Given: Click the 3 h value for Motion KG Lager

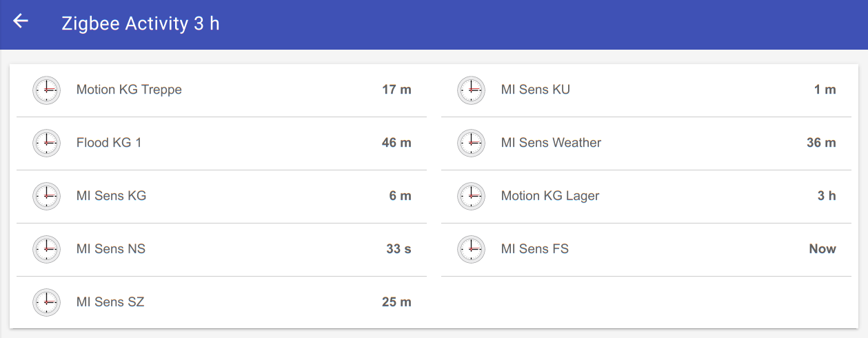Looking at the screenshot, I should coord(827,196).
